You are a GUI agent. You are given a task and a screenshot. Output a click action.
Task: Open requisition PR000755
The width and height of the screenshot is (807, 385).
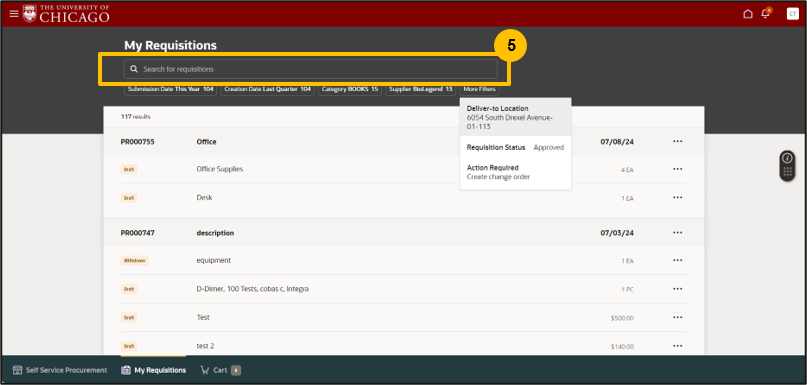pos(137,142)
